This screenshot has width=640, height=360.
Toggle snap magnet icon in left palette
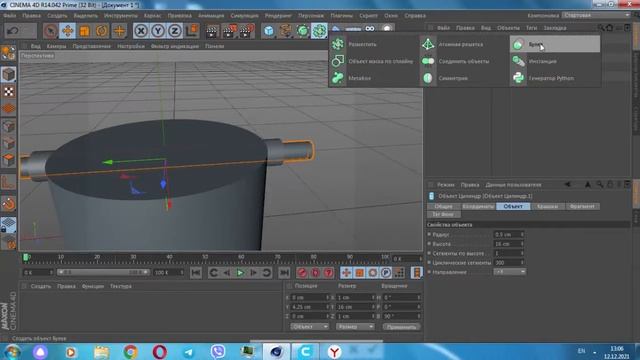coord(8,203)
